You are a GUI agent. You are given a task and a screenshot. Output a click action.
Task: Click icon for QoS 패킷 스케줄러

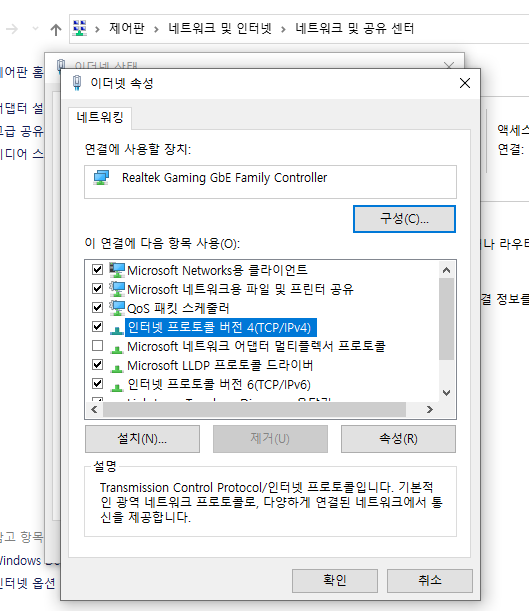[x=116, y=308]
